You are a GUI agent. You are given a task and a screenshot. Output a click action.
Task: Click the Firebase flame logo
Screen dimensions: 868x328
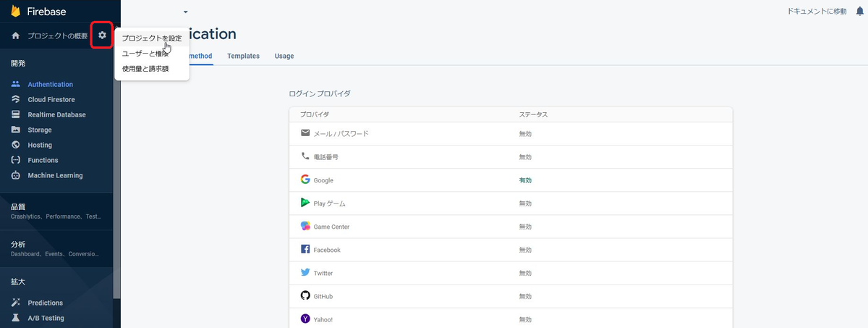pos(16,12)
